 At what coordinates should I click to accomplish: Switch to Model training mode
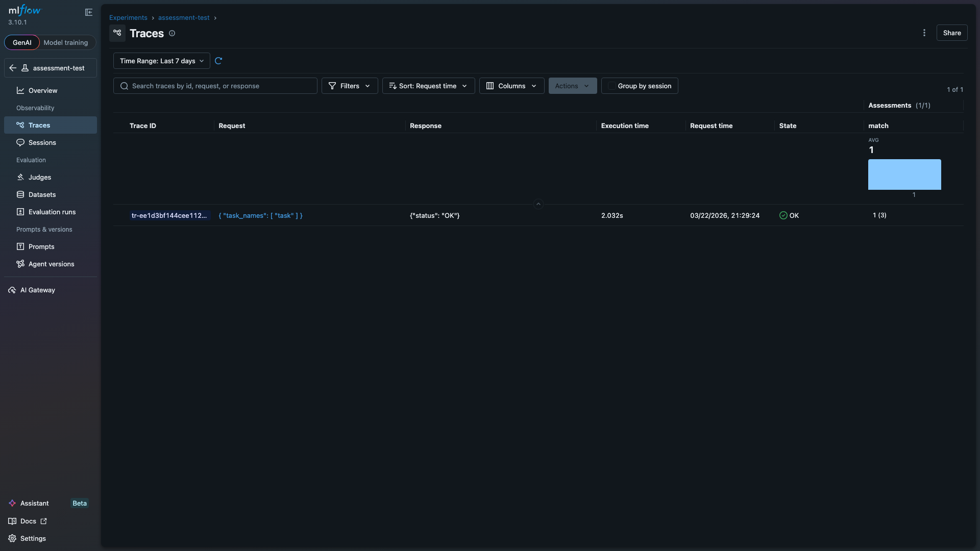(65, 42)
